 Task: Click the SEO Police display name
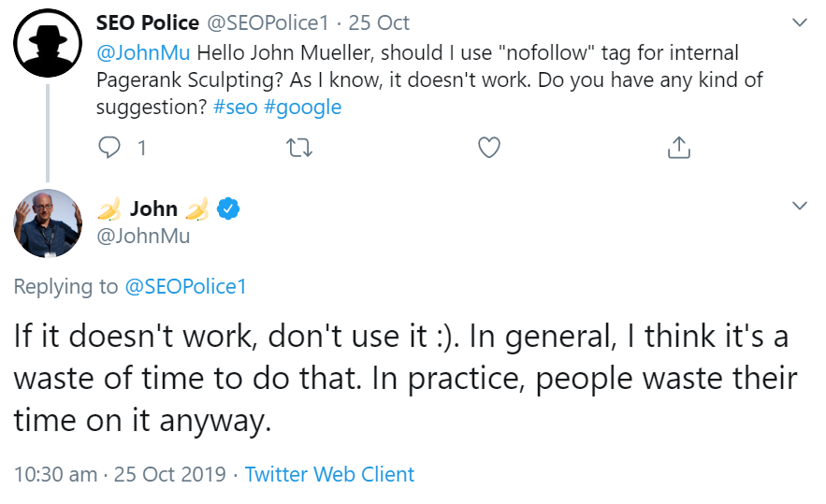[148, 22]
